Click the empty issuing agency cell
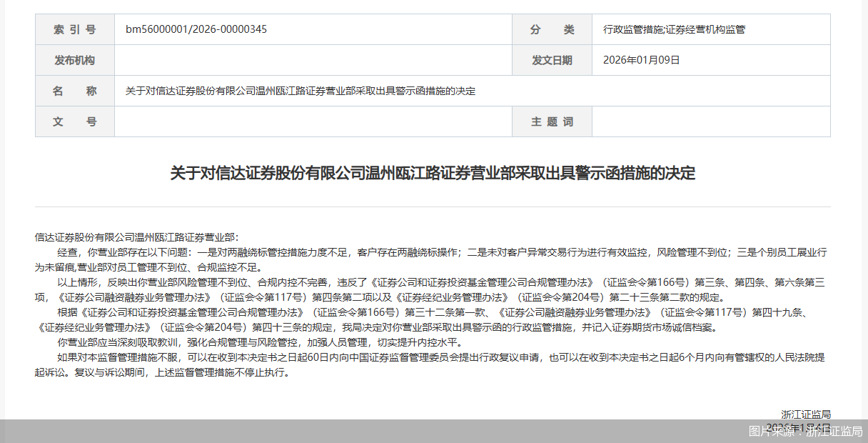 point(313,60)
